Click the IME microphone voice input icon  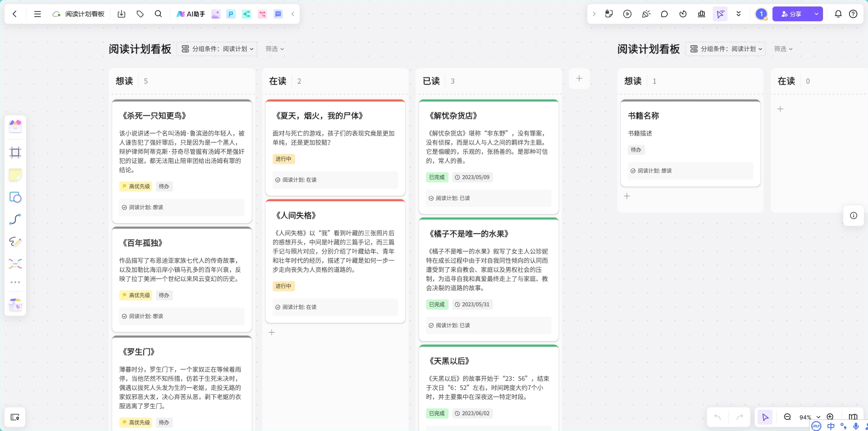click(855, 426)
